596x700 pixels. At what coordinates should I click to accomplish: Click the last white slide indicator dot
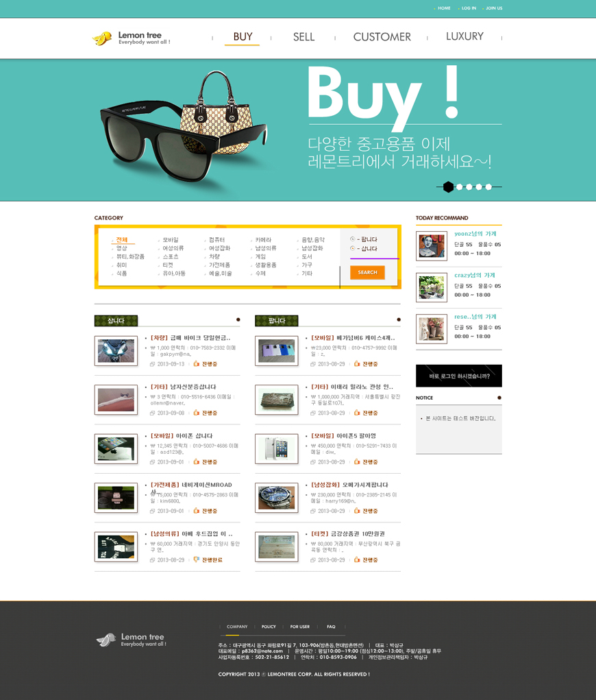[488, 187]
